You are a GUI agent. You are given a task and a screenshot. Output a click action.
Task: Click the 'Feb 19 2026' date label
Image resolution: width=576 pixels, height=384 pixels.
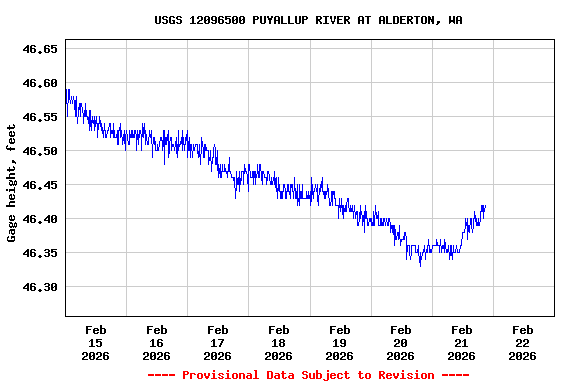point(339,343)
